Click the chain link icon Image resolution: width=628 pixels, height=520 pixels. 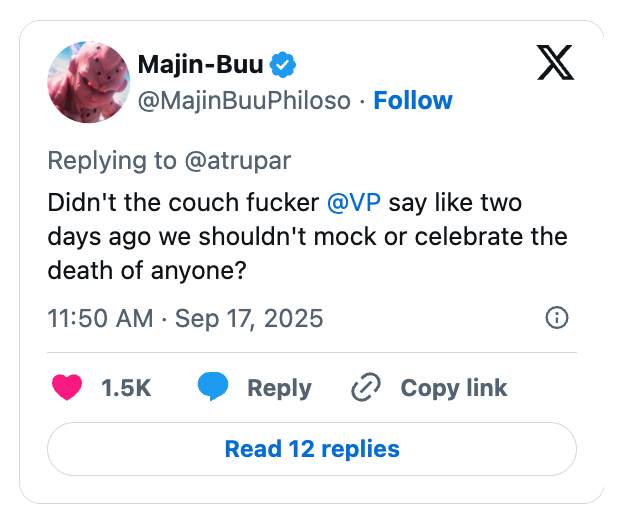tap(366, 387)
